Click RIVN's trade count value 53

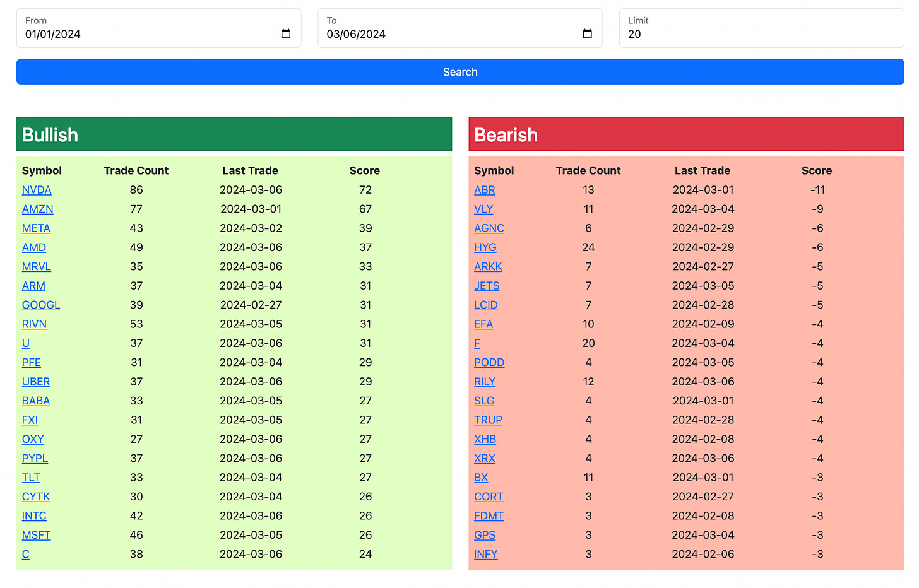tap(136, 324)
